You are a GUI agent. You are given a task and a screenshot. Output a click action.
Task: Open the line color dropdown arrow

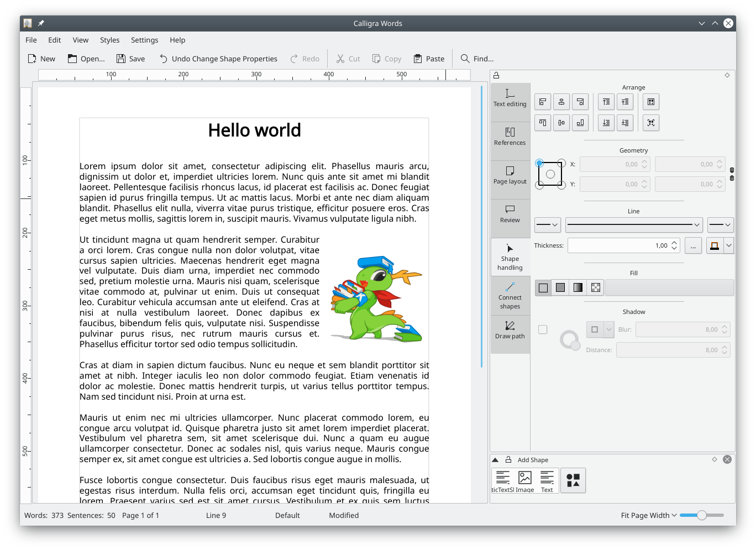click(728, 246)
